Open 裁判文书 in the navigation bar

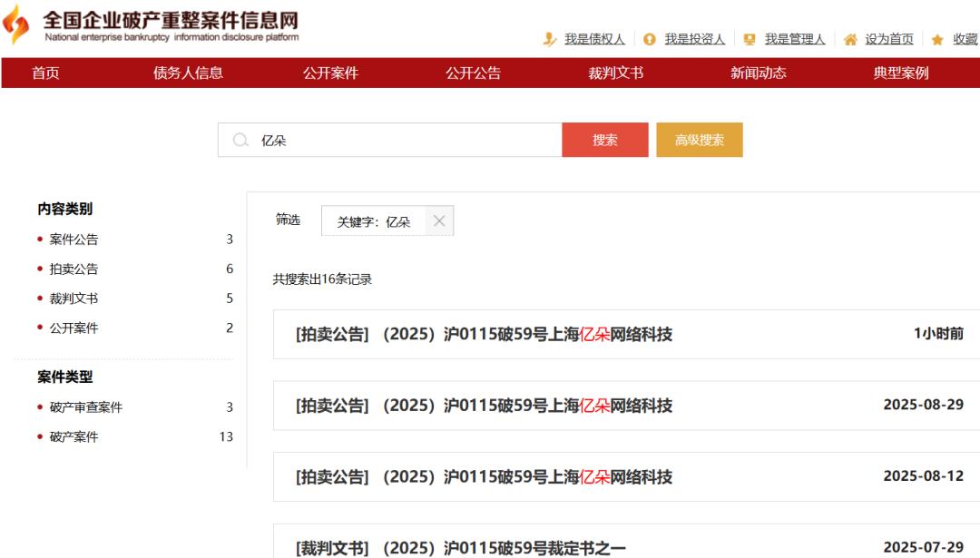[x=615, y=73]
